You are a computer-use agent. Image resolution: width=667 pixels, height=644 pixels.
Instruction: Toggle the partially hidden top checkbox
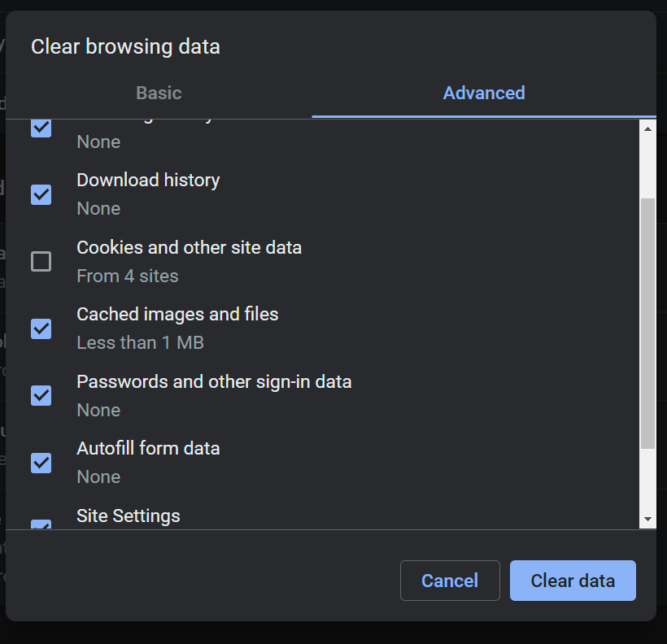point(41,128)
